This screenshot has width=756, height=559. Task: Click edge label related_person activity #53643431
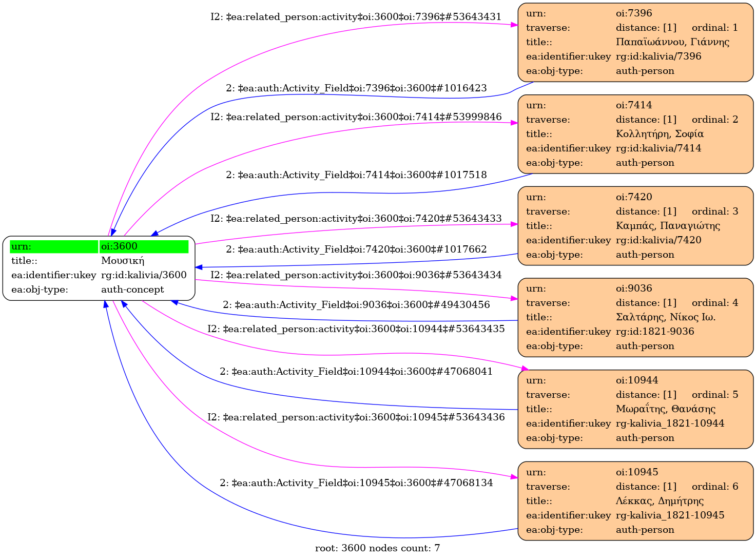(356, 17)
